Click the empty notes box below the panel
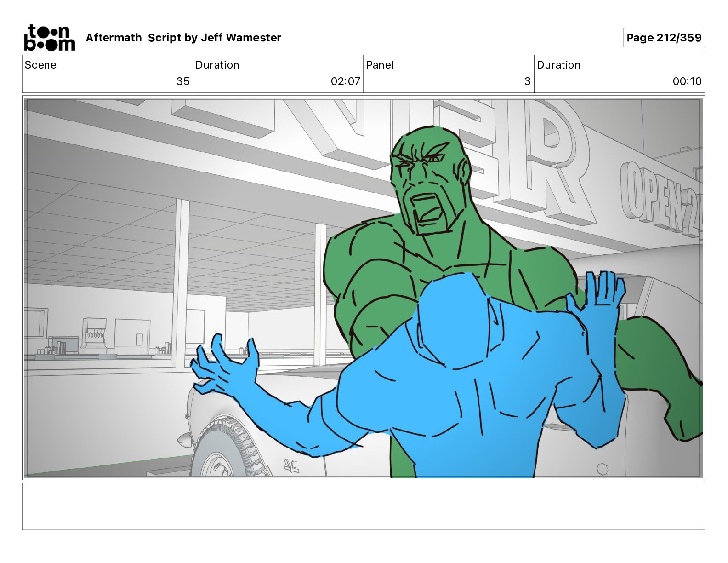 [x=363, y=506]
